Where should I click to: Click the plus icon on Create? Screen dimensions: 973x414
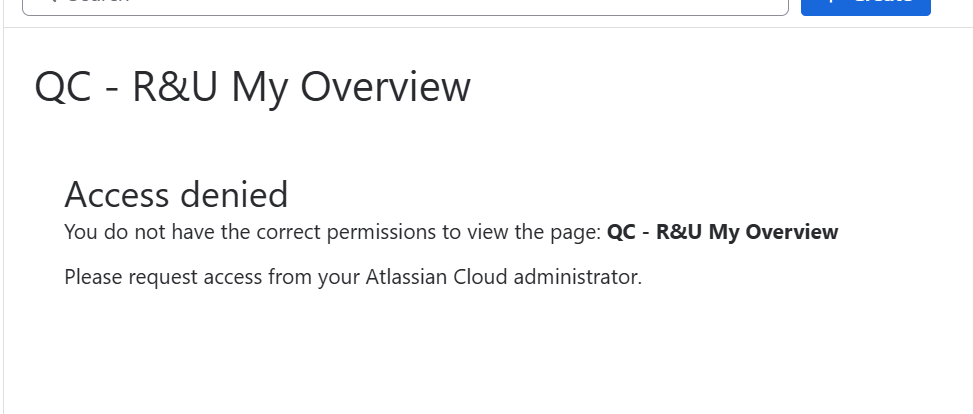point(831,3)
